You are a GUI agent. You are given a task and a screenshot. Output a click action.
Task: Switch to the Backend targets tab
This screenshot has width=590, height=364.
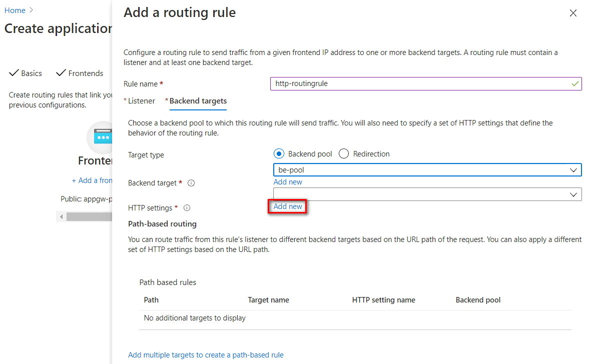[198, 100]
